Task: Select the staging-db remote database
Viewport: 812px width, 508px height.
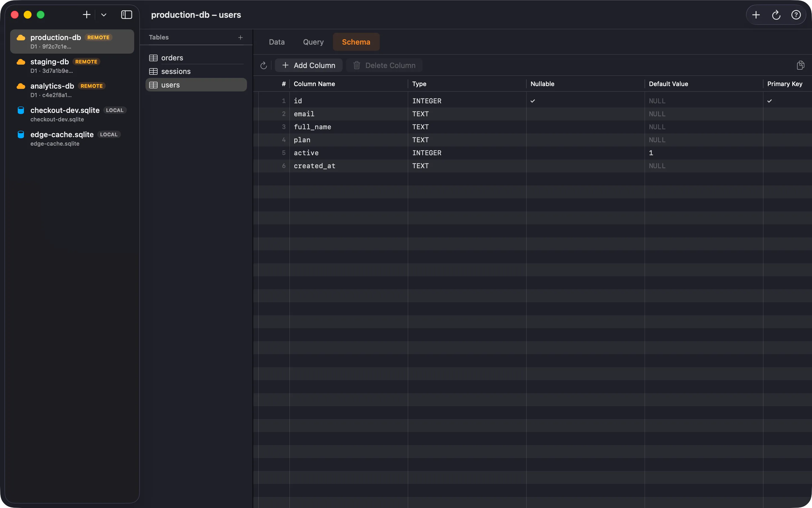Action: (x=72, y=66)
